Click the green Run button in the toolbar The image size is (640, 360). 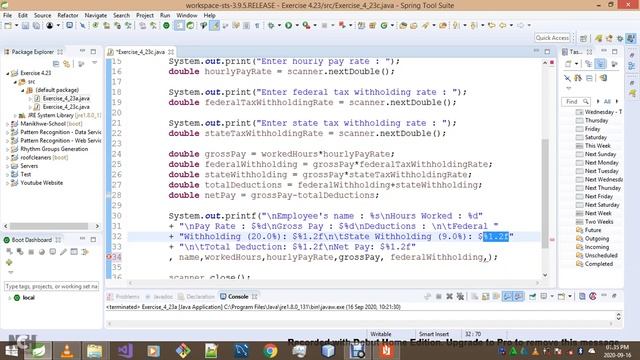[x=289, y=26]
